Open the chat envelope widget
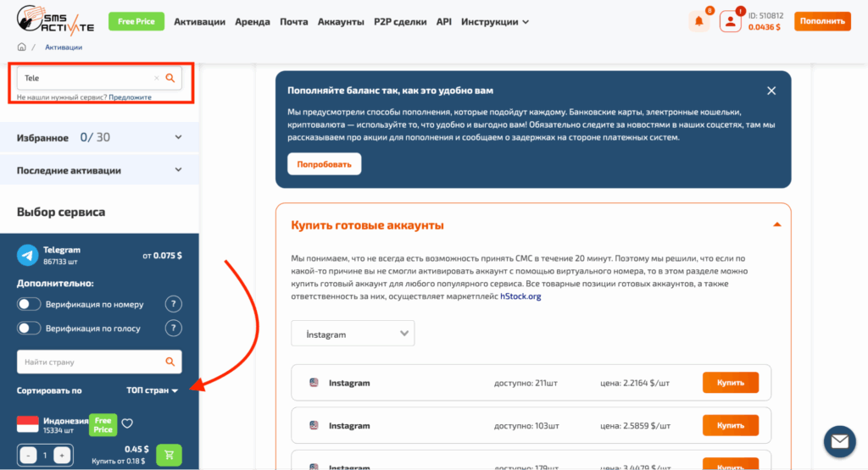This screenshot has height=470, width=868. (839, 441)
